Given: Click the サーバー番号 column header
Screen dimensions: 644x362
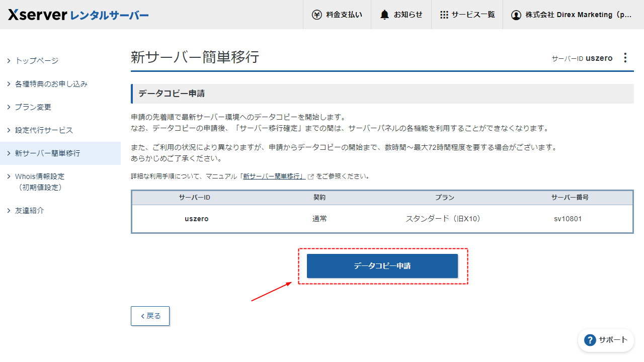Looking at the screenshot, I should click(x=570, y=198).
